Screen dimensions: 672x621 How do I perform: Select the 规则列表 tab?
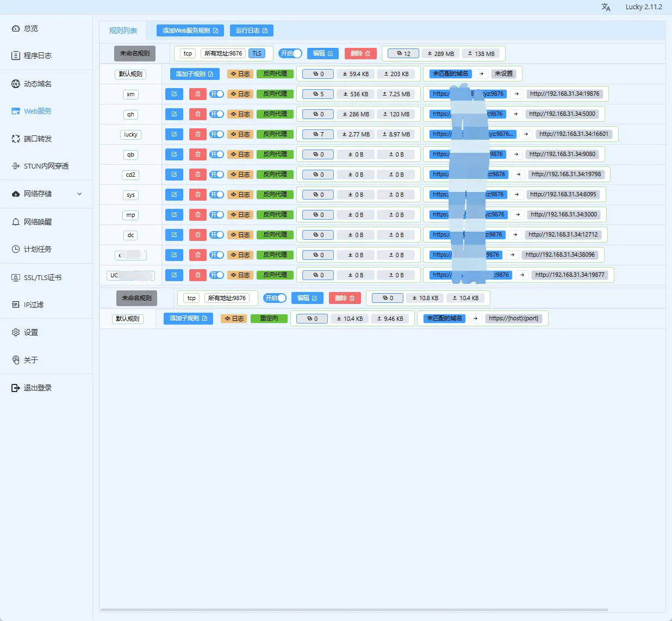click(x=123, y=31)
